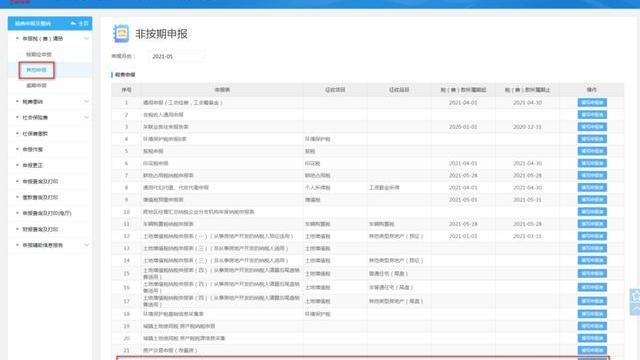Screen dimensions: 640x360
Task: Select the 逾期申报 sidebar sub-item
Action: 37,86
